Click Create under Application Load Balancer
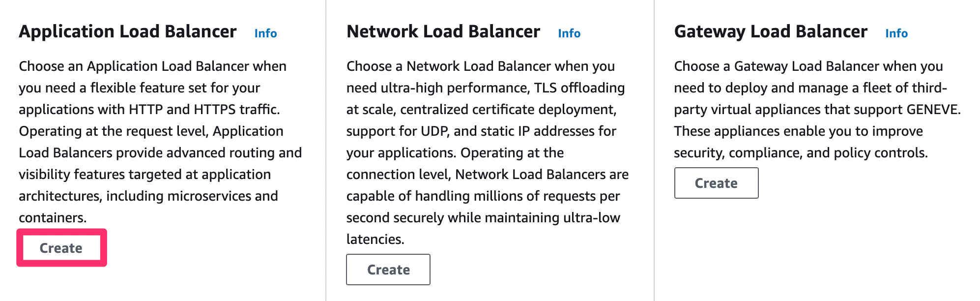 61,248
